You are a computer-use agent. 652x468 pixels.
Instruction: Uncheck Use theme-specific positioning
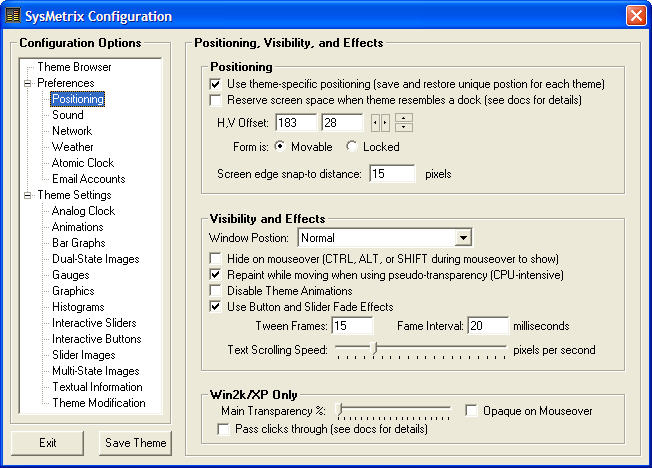tap(215, 84)
